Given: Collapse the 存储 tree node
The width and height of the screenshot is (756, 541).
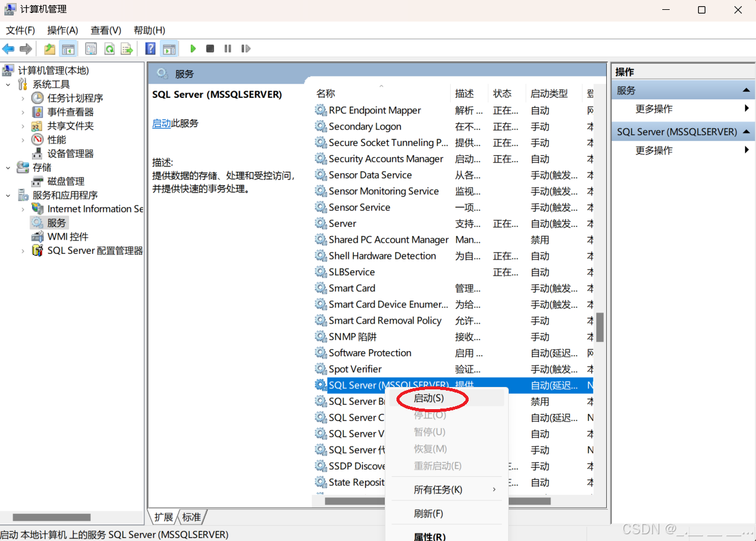Looking at the screenshot, I should pyautogui.click(x=8, y=168).
